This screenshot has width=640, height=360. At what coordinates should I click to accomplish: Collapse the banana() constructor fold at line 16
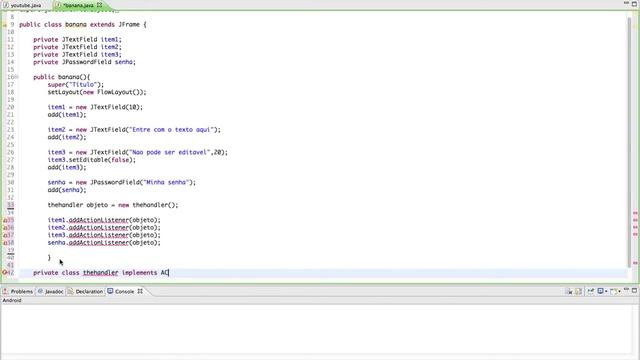(x=16, y=77)
